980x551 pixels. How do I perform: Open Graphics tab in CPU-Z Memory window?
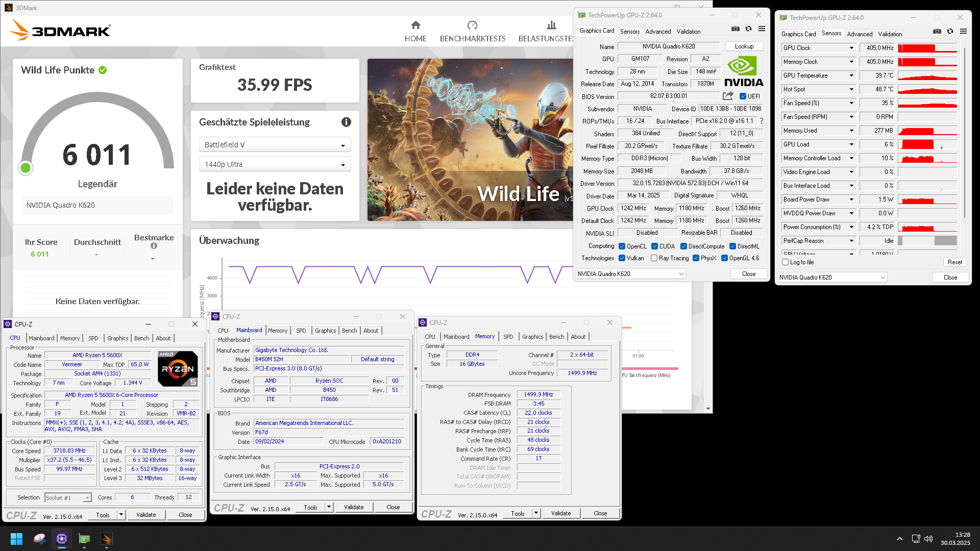(533, 337)
